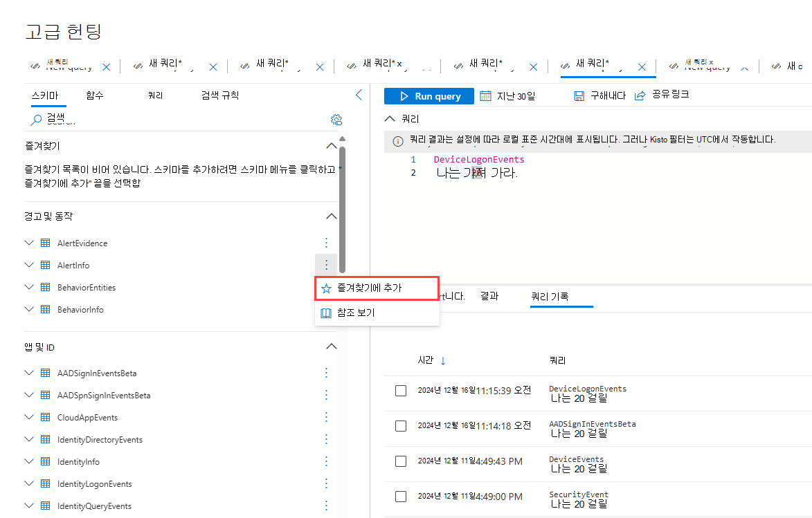Collapse the schema side panel arrow
The width and height of the screenshot is (812, 518).
pos(359,95)
